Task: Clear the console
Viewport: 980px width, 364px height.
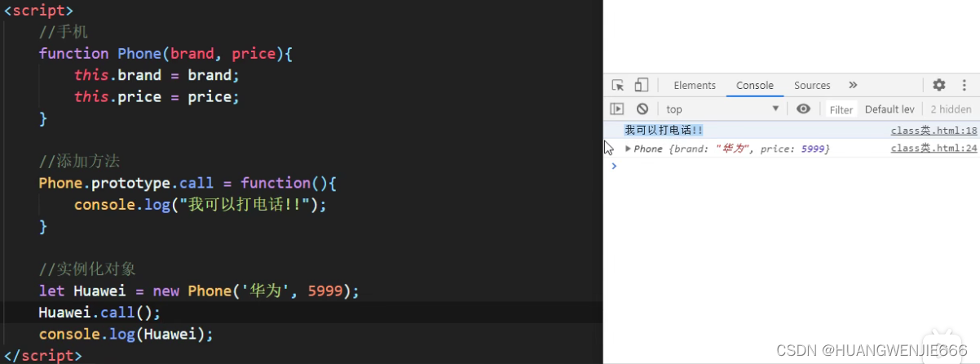Action: 642,109
